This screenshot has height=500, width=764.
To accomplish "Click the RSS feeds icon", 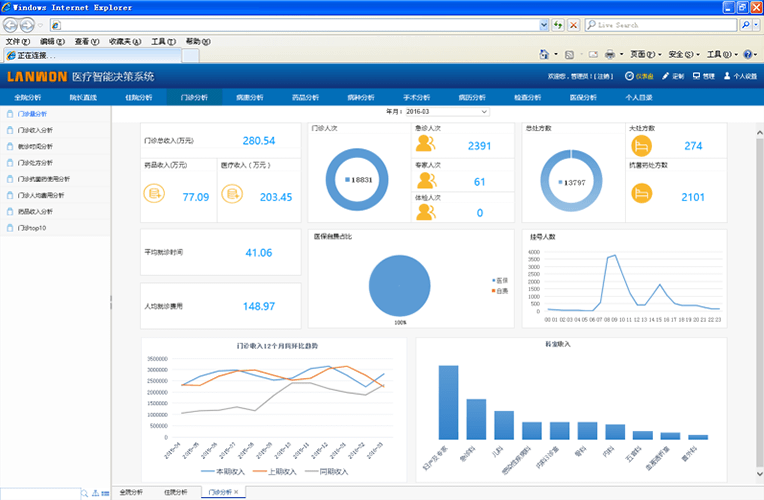I will tap(569, 55).
